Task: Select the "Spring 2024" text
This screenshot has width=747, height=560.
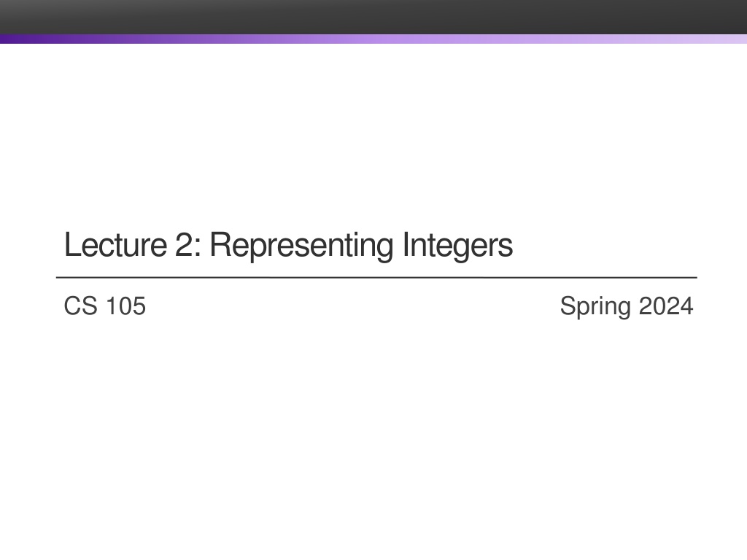Action: (626, 307)
